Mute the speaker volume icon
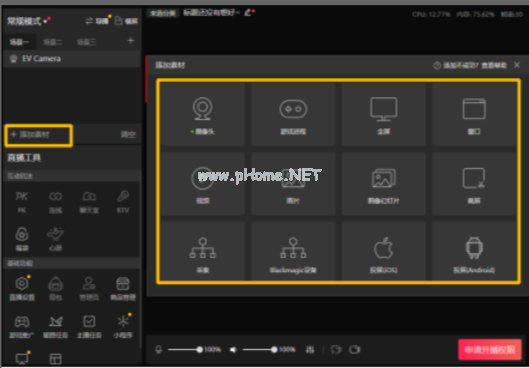 233,349
